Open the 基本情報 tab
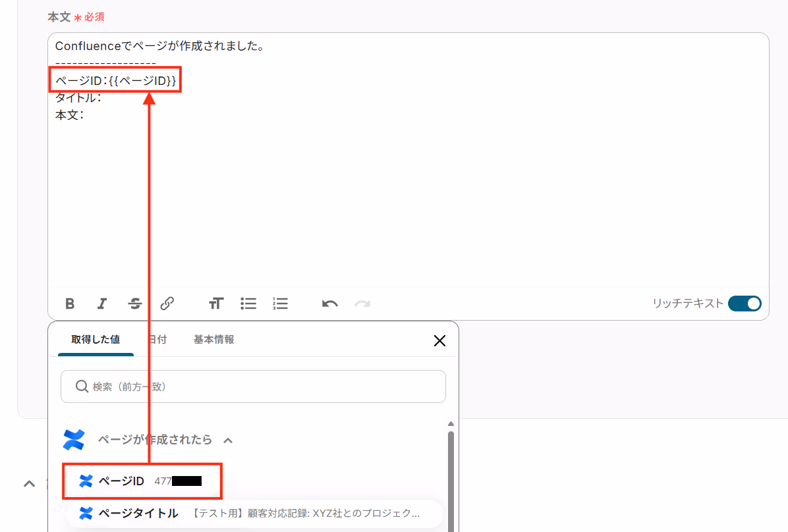The width and height of the screenshot is (788, 532). [x=213, y=340]
